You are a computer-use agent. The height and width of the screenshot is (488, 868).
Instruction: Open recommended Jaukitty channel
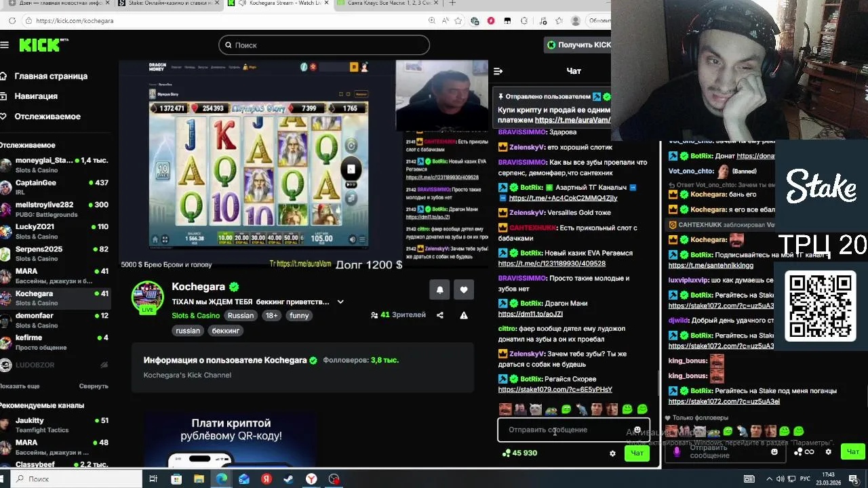click(54, 425)
